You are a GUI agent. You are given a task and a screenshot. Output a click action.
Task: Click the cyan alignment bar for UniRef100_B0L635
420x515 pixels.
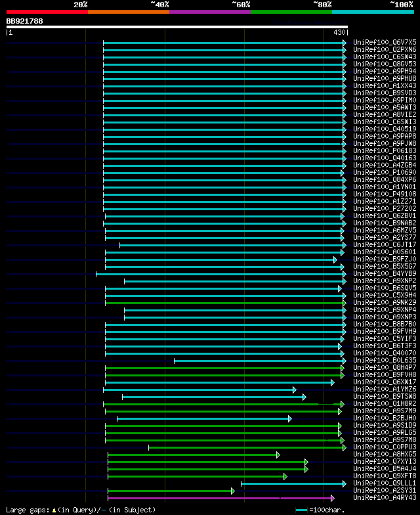[259, 361]
